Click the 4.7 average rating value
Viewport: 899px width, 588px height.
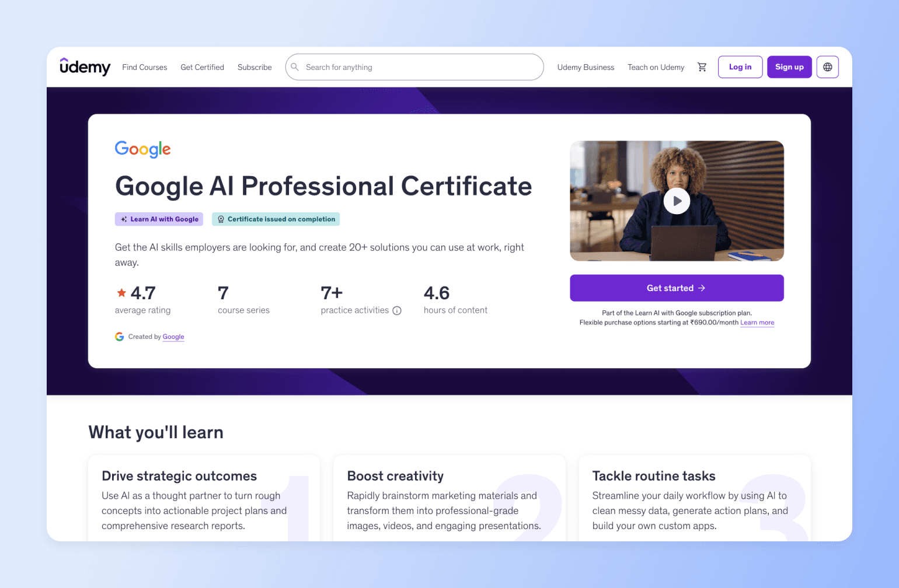(x=143, y=293)
